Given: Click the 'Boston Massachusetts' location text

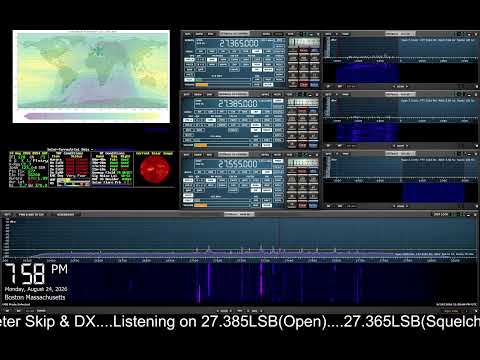Looking at the screenshot, I should click(x=35, y=297).
